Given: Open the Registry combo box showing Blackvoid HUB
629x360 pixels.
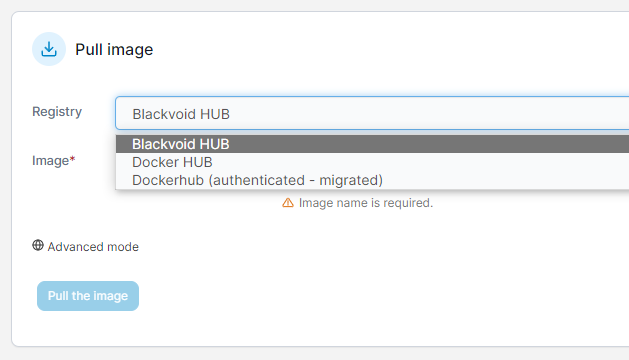Looking at the screenshot, I should coord(372,114).
